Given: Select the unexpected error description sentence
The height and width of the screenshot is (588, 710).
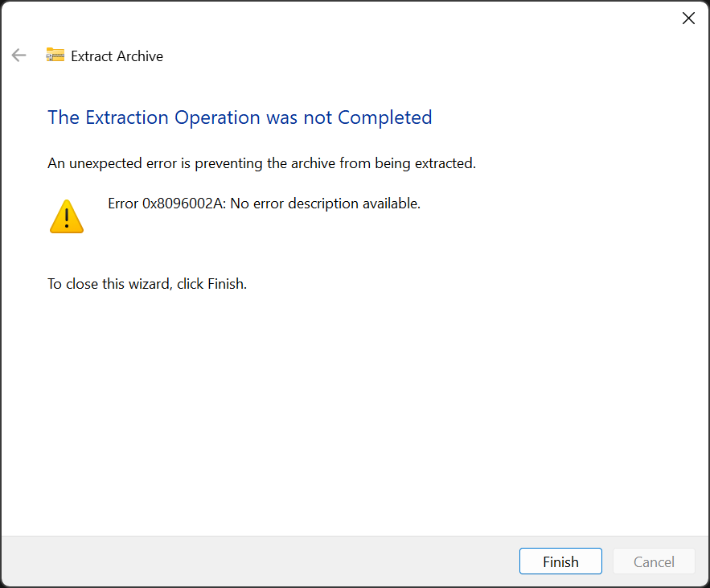Looking at the screenshot, I should 261,163.
